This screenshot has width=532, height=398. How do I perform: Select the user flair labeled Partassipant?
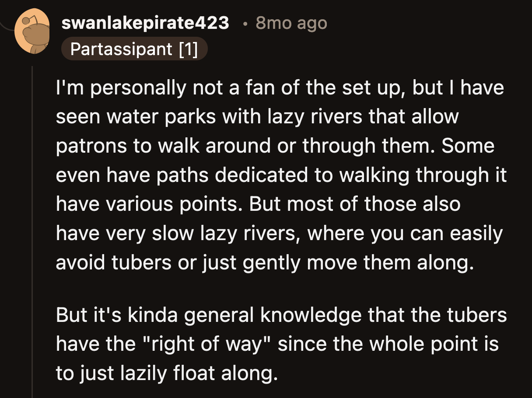[x=135, y=49]
